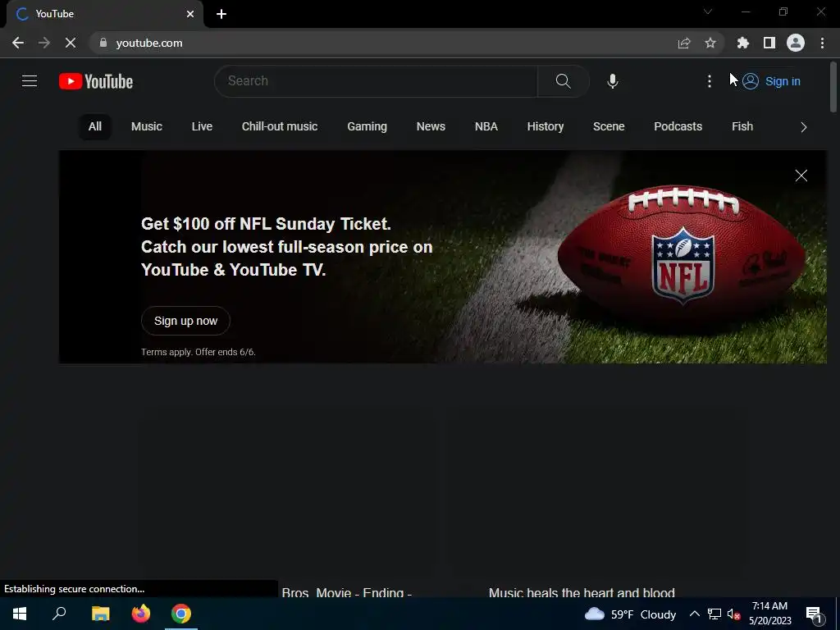Open Windows taskbar search
840x630 pixels.
59,614
